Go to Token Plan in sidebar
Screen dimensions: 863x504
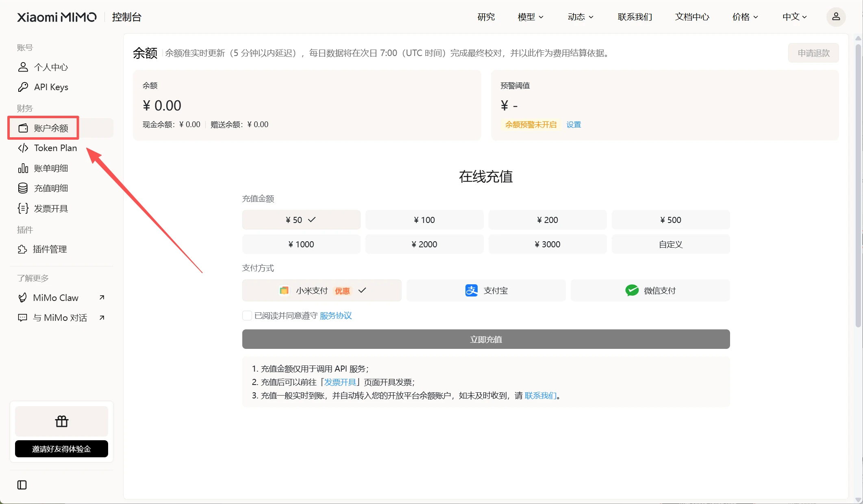click(61, 148)
